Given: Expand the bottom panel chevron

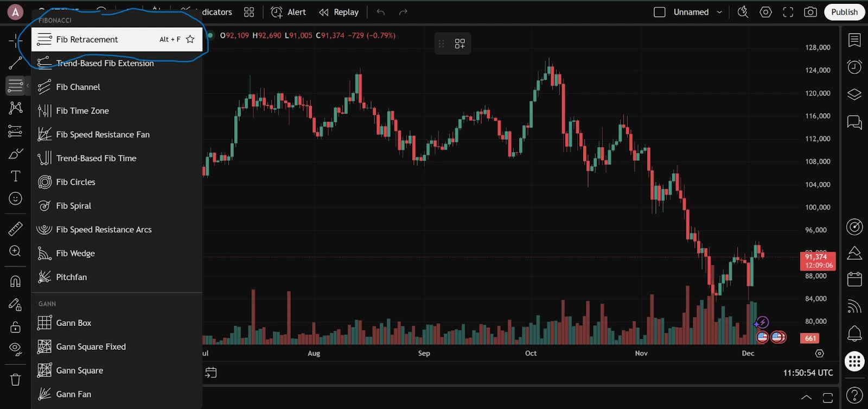Looking at the screenshot, I should (x=806, y=397).
